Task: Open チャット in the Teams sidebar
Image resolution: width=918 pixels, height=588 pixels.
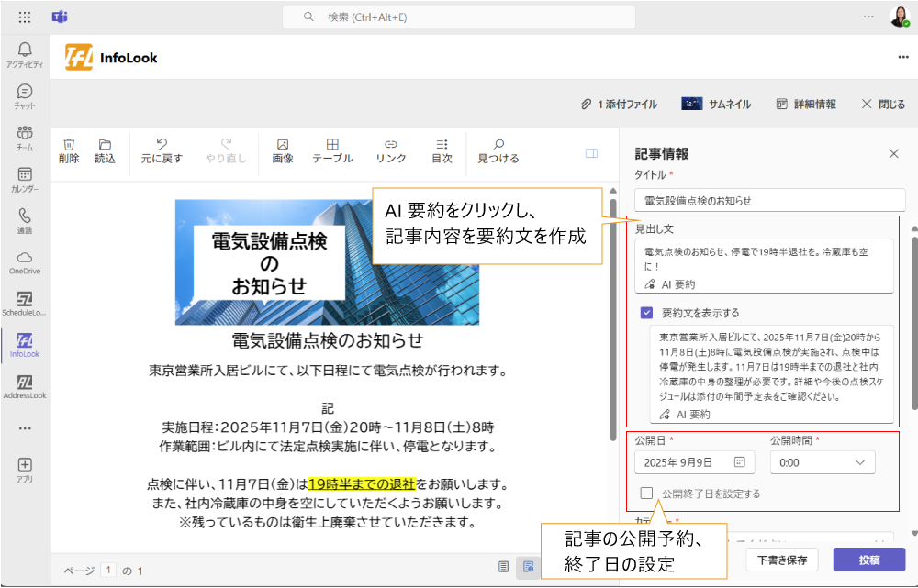Action: (x=25, y=96)
